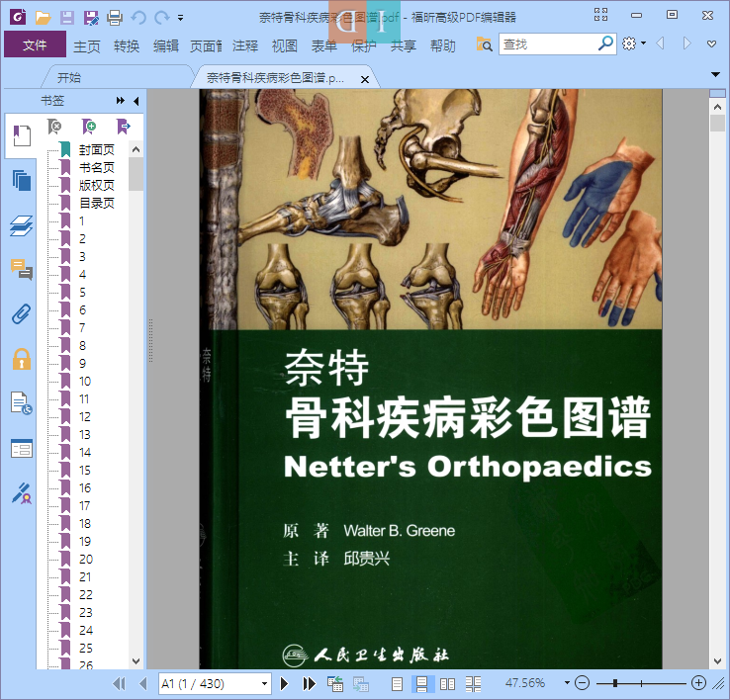Image resolution: width=730 pixels, height=700 pixels.
Task: Click document scrollbar down arrow
Action: point(717,661)
